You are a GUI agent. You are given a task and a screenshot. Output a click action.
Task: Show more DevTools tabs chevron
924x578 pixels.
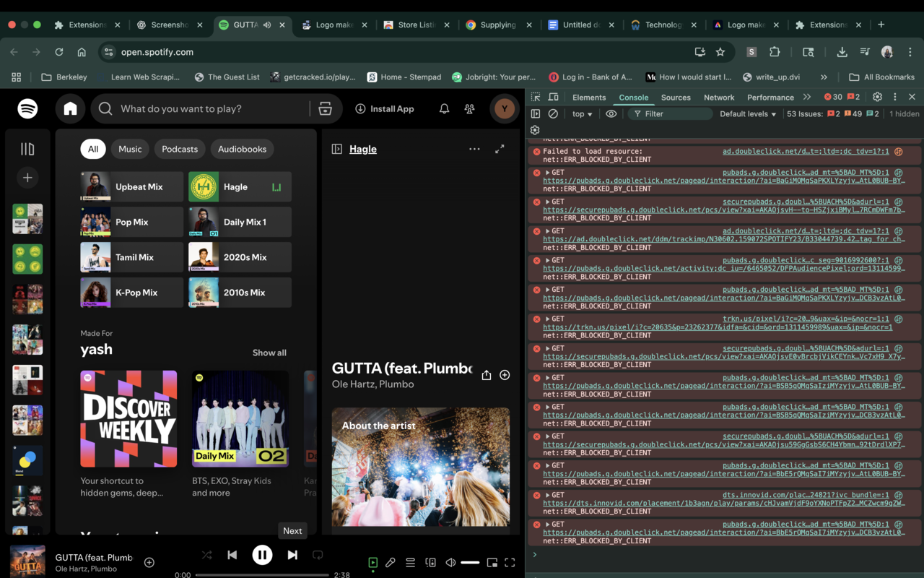[x=807, y=97]
